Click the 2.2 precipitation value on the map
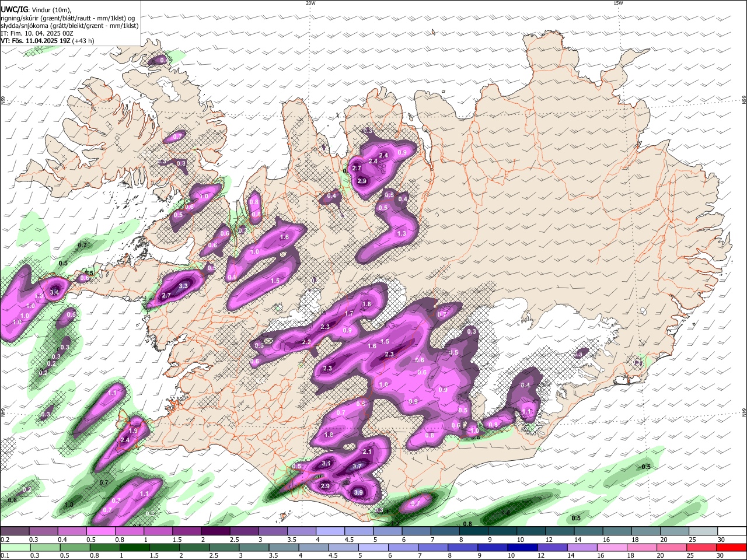 (306, 342)
